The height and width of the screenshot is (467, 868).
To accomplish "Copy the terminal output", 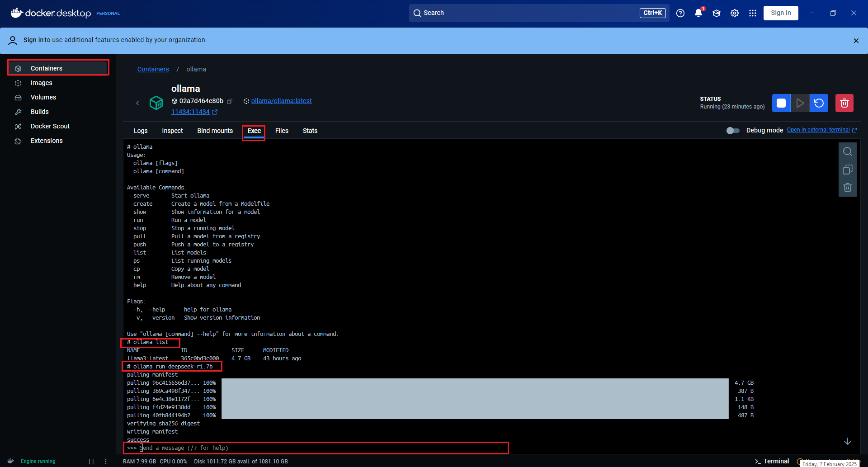I will pos(847,170).
